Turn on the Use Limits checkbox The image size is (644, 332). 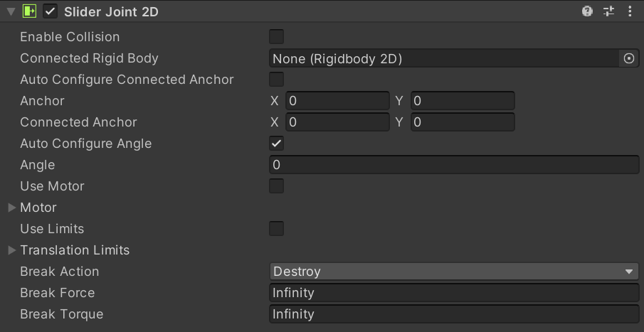[x=277, y=229]
